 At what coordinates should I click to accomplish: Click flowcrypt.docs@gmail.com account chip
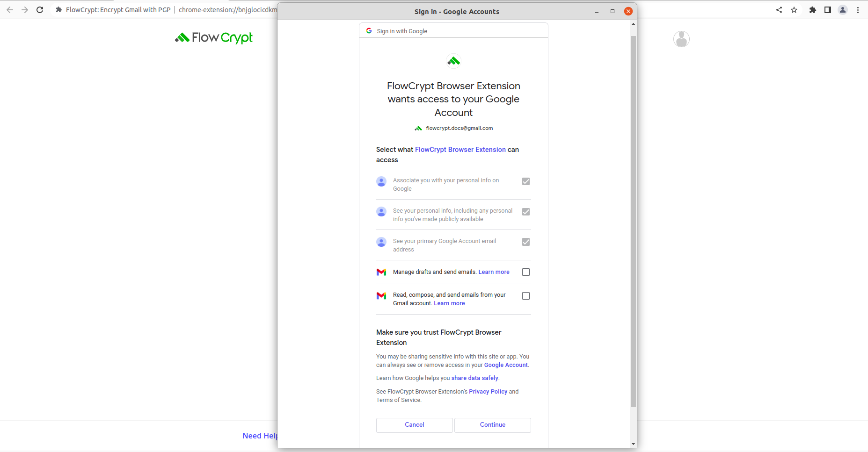(453, 128)
